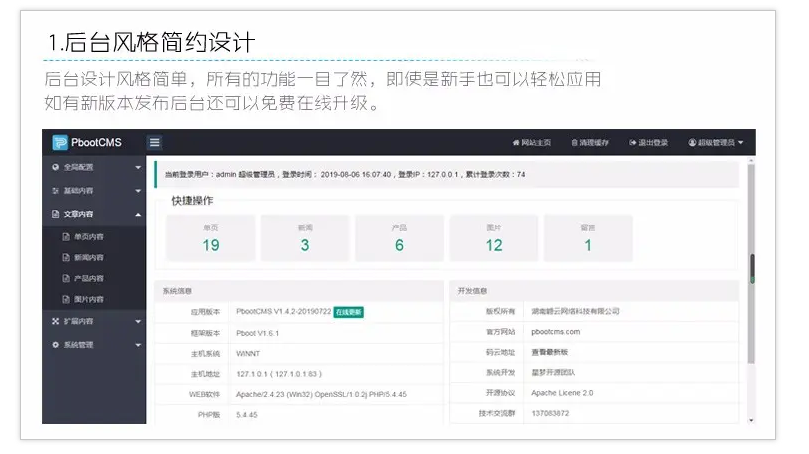This screenshot has height=454, width=809.
Task: Click the group number 137083872
Action: pos(551,413)
